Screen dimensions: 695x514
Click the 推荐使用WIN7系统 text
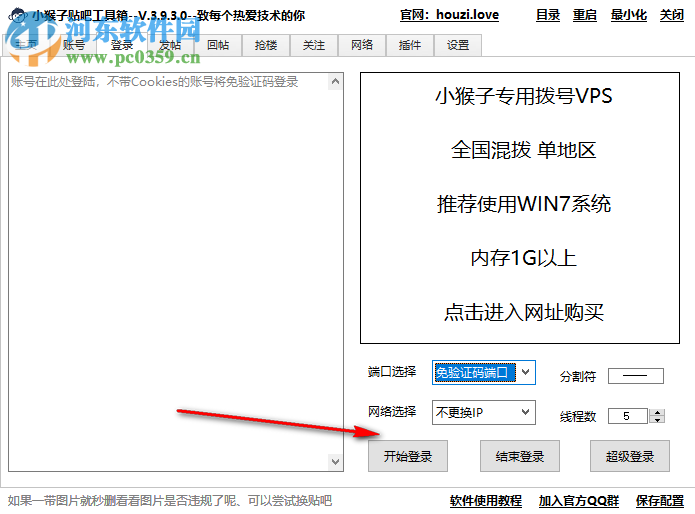pos(524,204)
